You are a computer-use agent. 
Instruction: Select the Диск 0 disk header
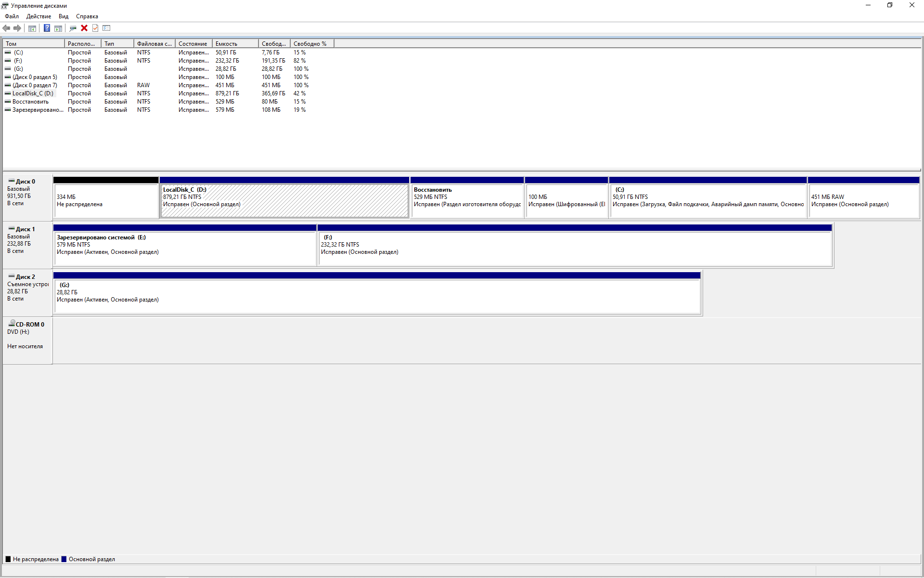[28, 197]
